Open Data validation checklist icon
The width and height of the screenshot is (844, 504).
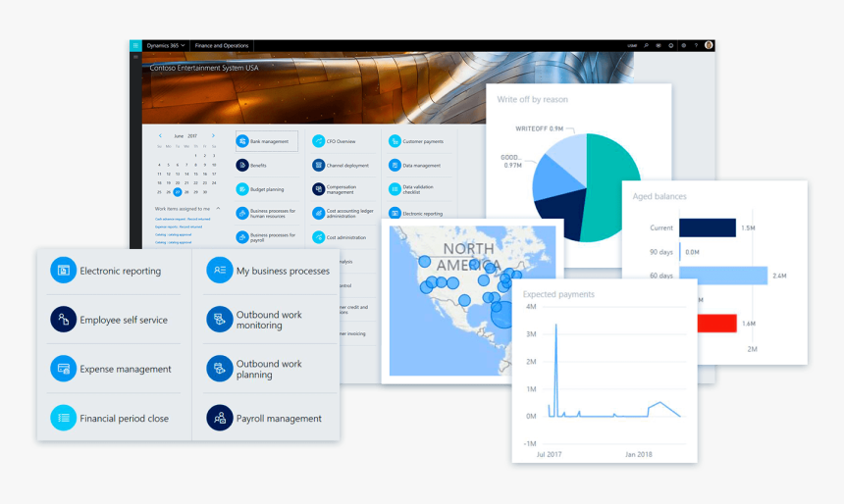tap(396, 189)
